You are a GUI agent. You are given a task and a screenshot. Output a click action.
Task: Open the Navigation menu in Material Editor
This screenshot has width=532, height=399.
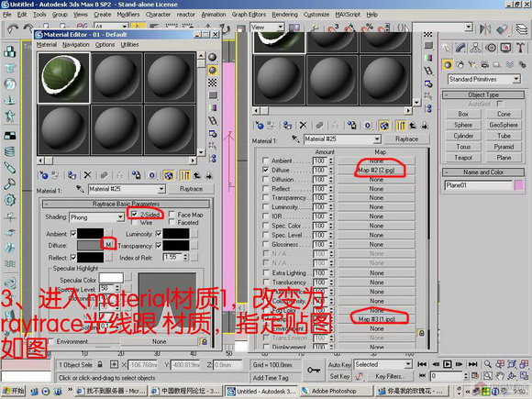pyautogui.click(x=76, y=44)
